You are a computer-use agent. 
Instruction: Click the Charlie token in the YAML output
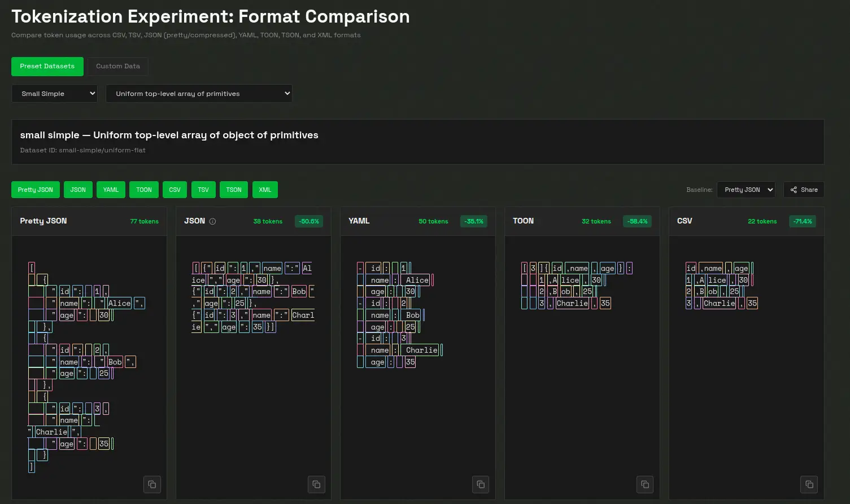422,350
